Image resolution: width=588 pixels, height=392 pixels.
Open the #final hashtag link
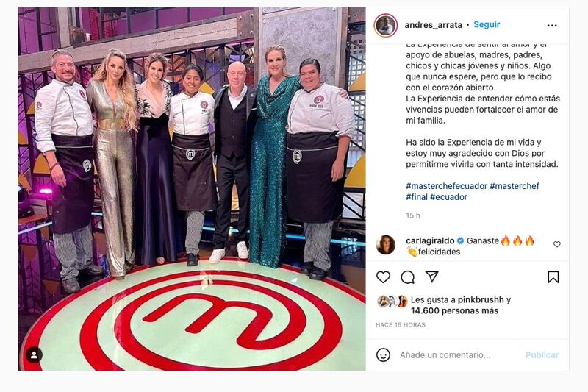417,197
